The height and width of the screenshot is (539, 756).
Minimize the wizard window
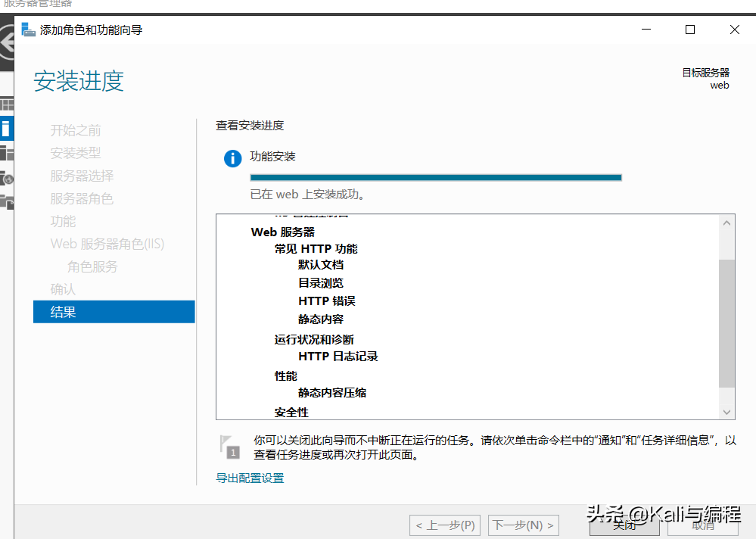646,30
